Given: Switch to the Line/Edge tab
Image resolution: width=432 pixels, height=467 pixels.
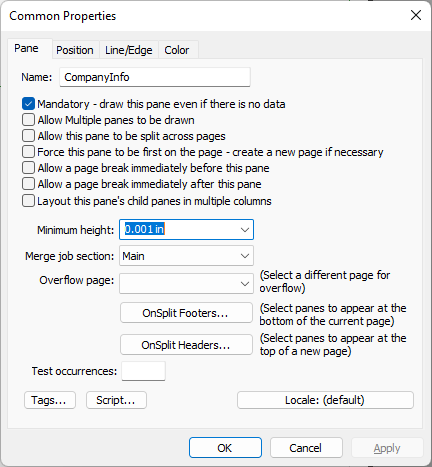Looking at the screenshot, I should 129,50.
